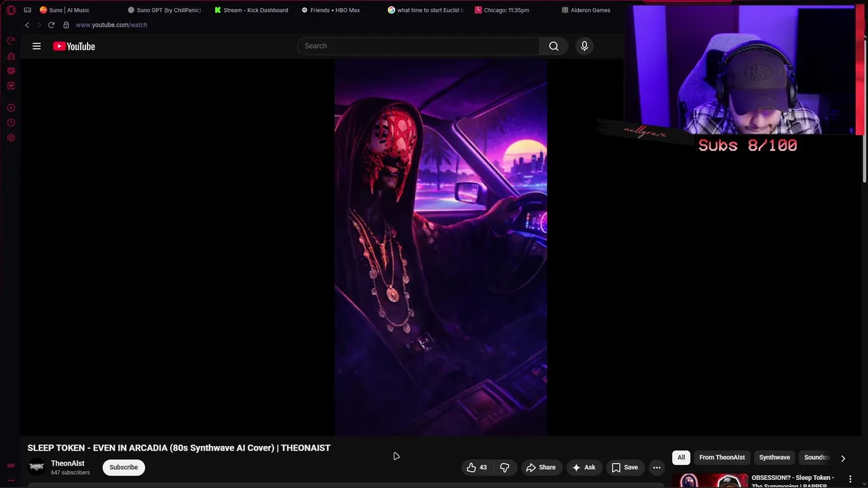The width and height of the screenshot is (868, 488).
Task: Open the YouTube guide hamburger menu
Action: coord(37,46)
